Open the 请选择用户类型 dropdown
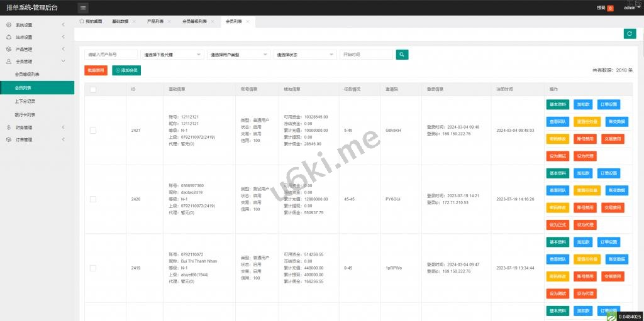 [238, 55]
